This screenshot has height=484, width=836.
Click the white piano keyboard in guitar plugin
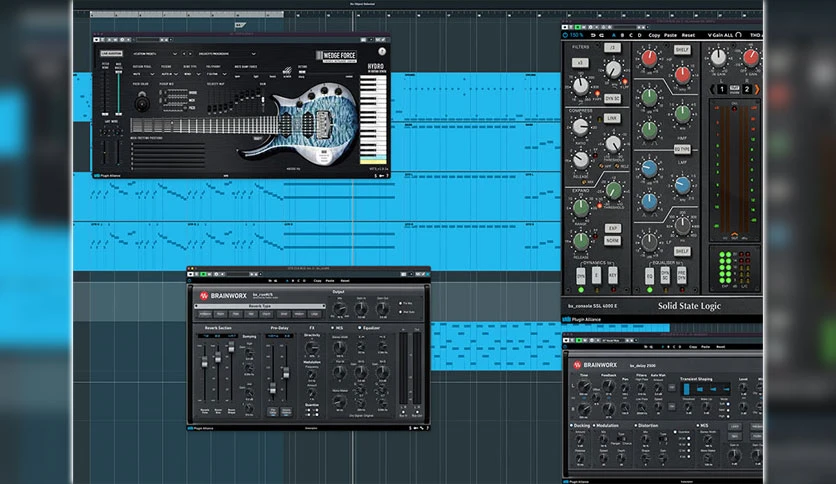click(373, 117)
